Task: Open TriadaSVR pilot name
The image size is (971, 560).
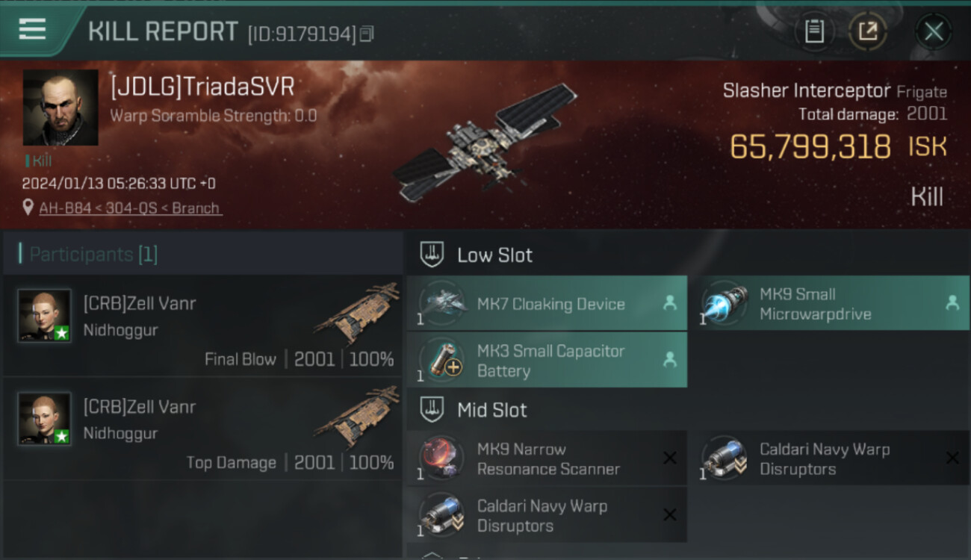Action: click(202, 87)
